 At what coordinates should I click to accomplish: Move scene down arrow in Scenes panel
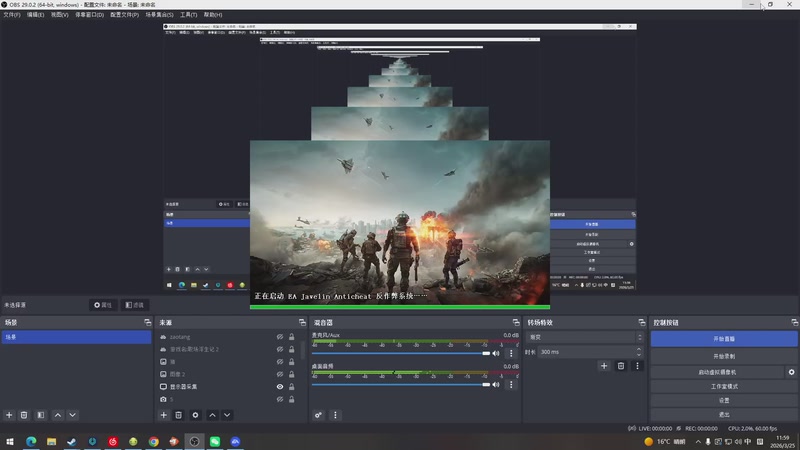pos(72,415)
